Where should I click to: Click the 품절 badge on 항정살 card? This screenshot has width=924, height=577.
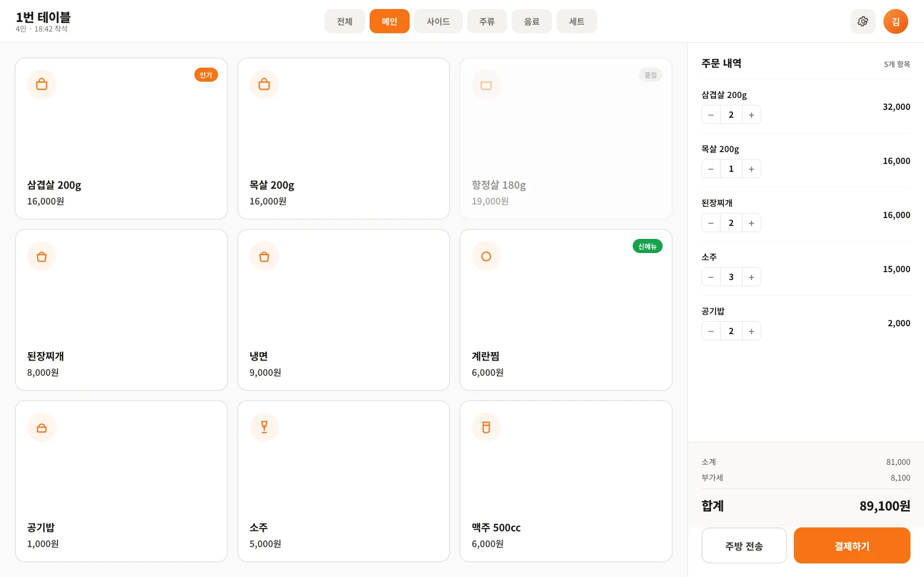point(651,75)
